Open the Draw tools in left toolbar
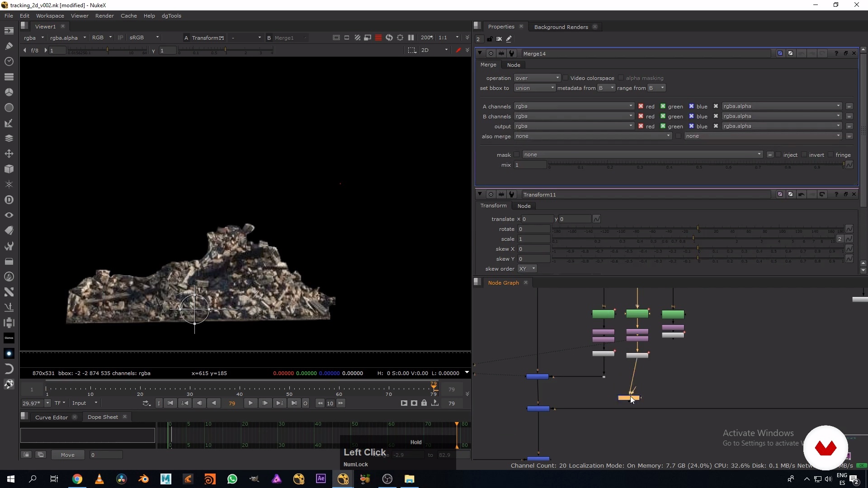868x488 pixels. pyautogui.click(x=9, y=46)
